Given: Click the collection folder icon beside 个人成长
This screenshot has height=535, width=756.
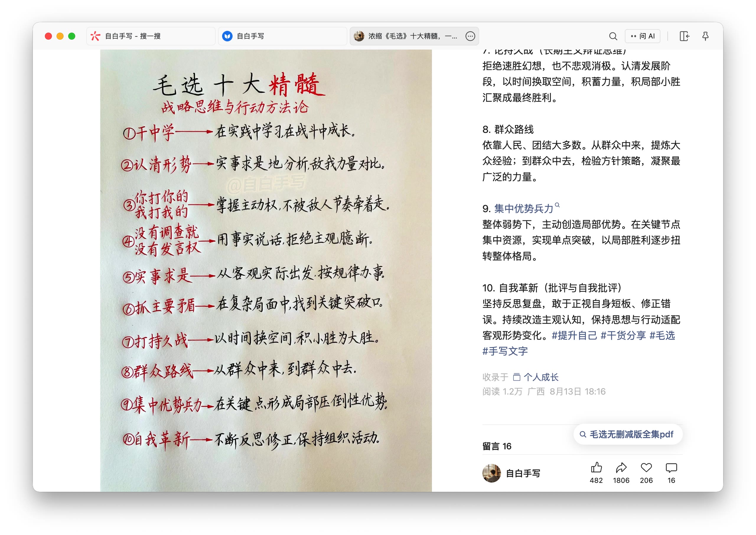Looking at the screenshot, I should point(517,377).
